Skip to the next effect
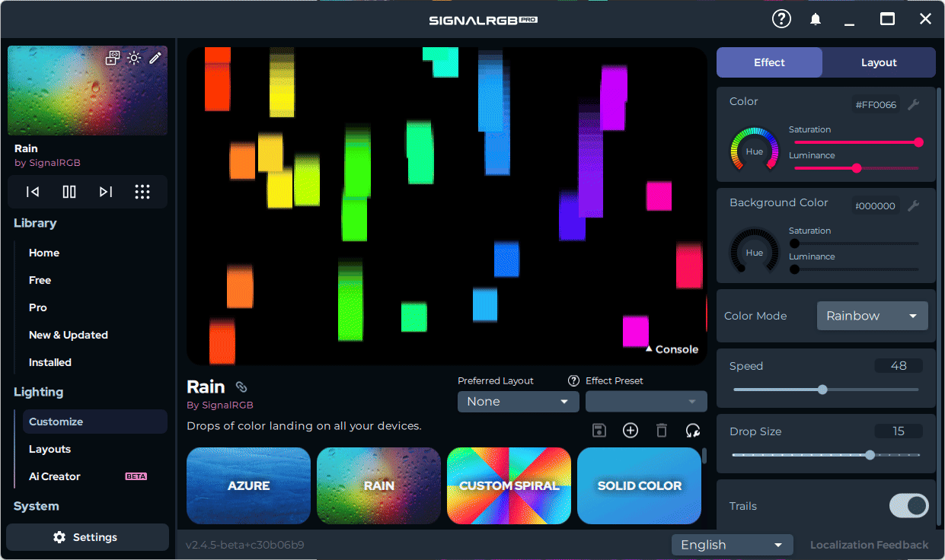 (x=106, y=192)
